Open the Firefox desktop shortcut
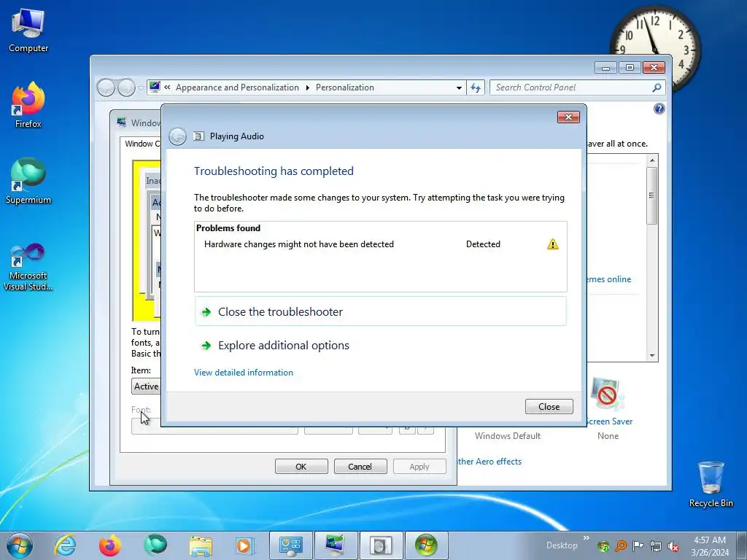The height and width of the screenshot is (560, 747). tap(28, 105)
